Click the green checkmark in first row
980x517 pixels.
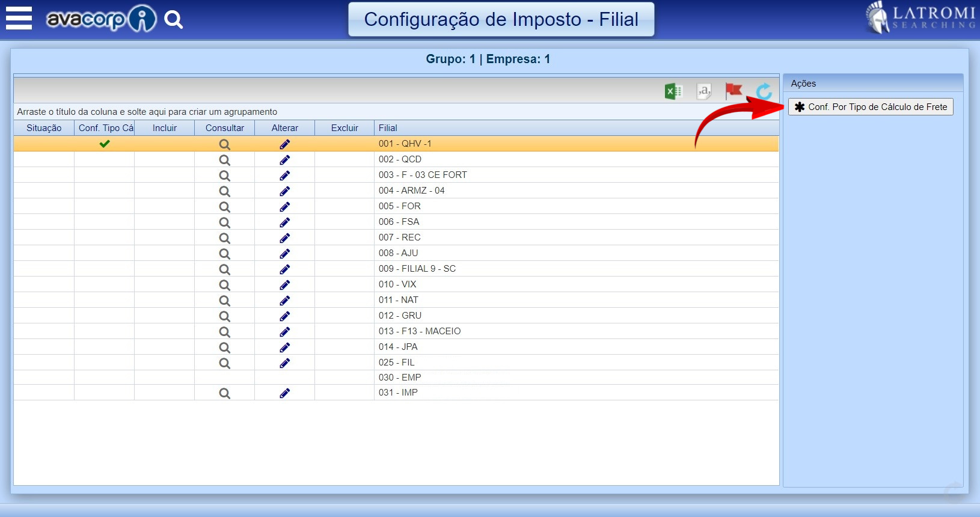[x=105, y=144]
